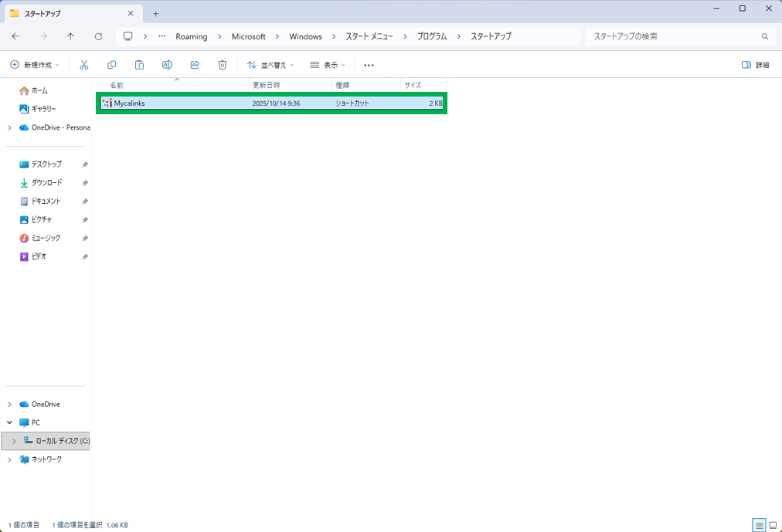Click the Rename icon in toolbar

coord(167,65)
